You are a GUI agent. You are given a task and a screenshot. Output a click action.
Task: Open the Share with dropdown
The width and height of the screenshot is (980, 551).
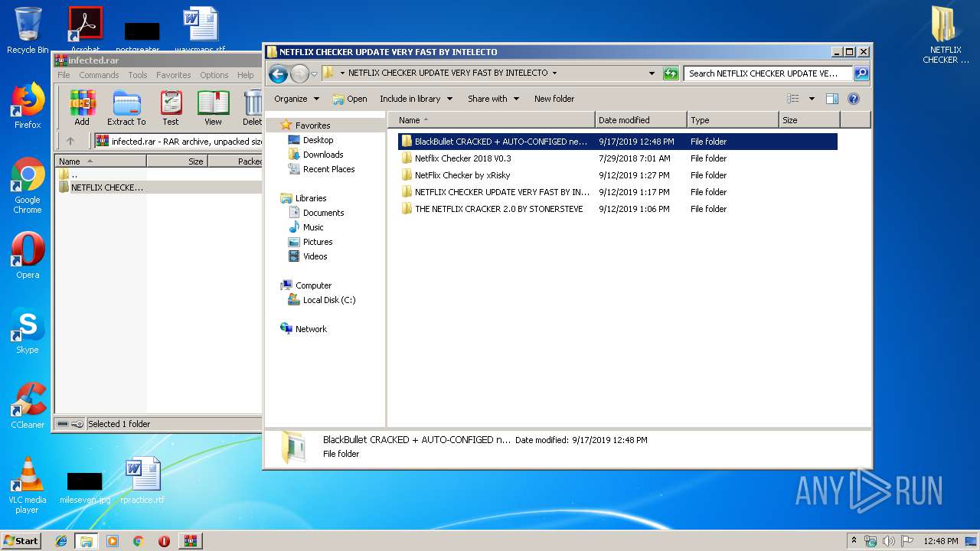click(x=494, y=99)
